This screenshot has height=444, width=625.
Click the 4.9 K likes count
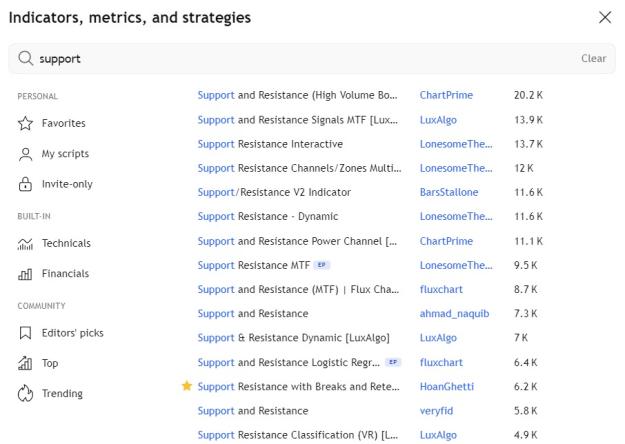pos(525,435)
